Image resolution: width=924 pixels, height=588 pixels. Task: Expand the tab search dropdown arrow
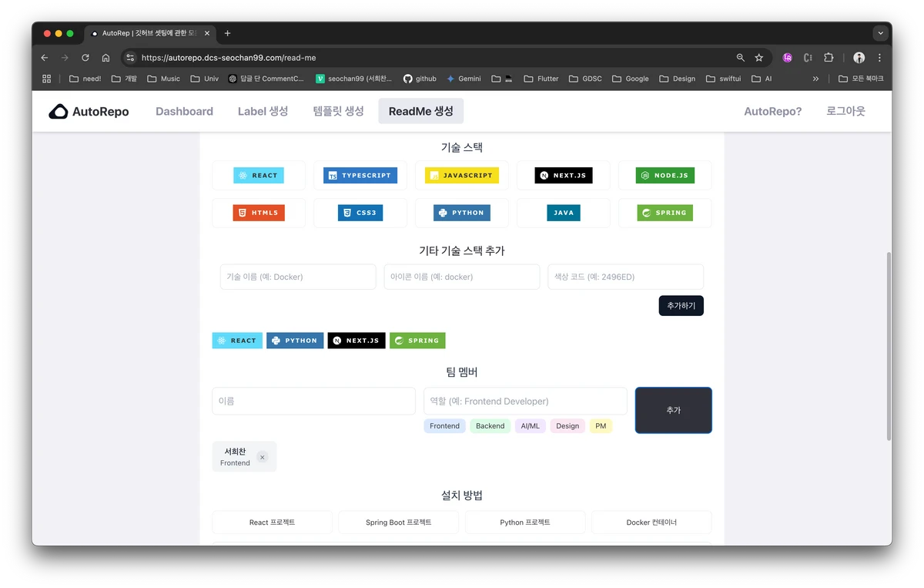[880, 33]
